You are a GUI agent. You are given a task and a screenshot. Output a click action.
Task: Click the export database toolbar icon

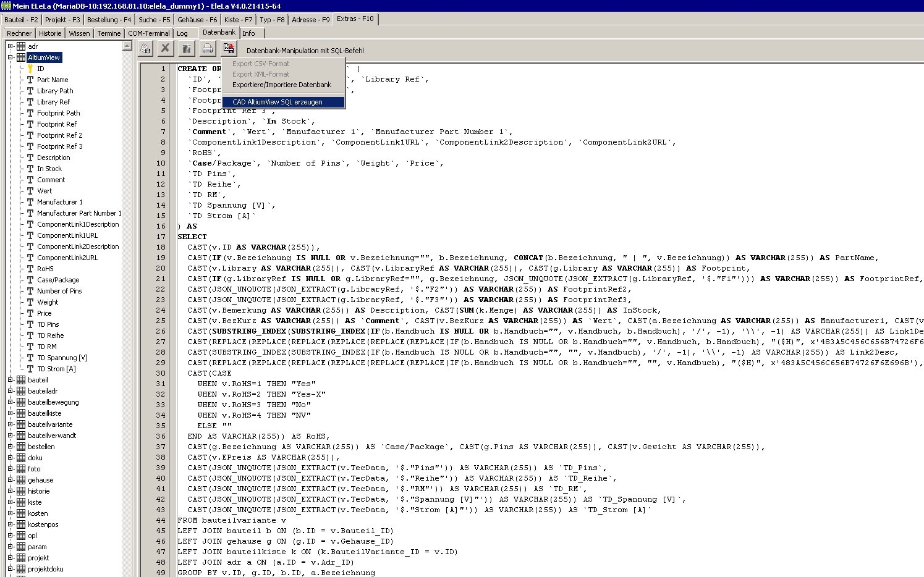(x=229, y=48)
